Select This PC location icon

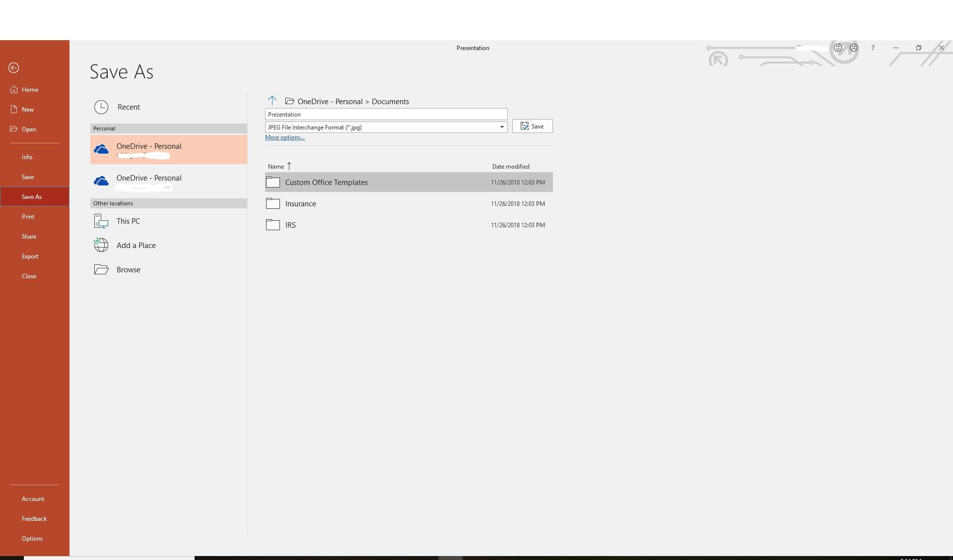coord(101,221)
